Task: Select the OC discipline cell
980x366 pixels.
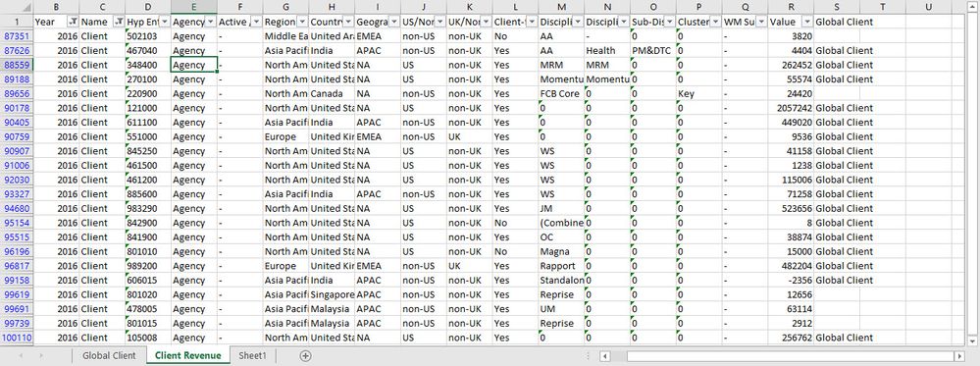Action: [x=562, y=237]
